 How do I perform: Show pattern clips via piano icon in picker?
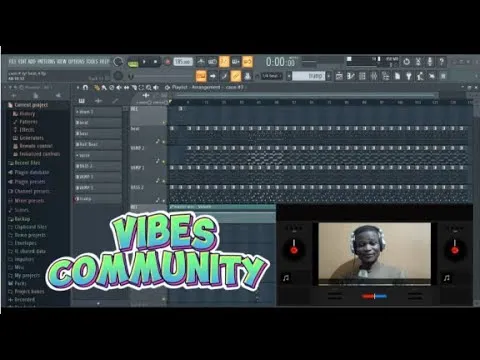coord(82,101)
